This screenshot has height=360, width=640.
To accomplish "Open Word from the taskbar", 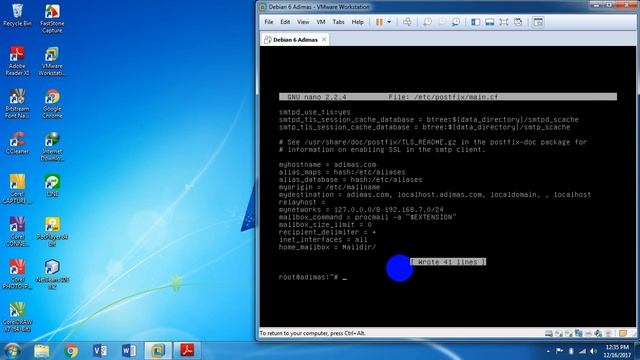I will (x=129, y=351).
